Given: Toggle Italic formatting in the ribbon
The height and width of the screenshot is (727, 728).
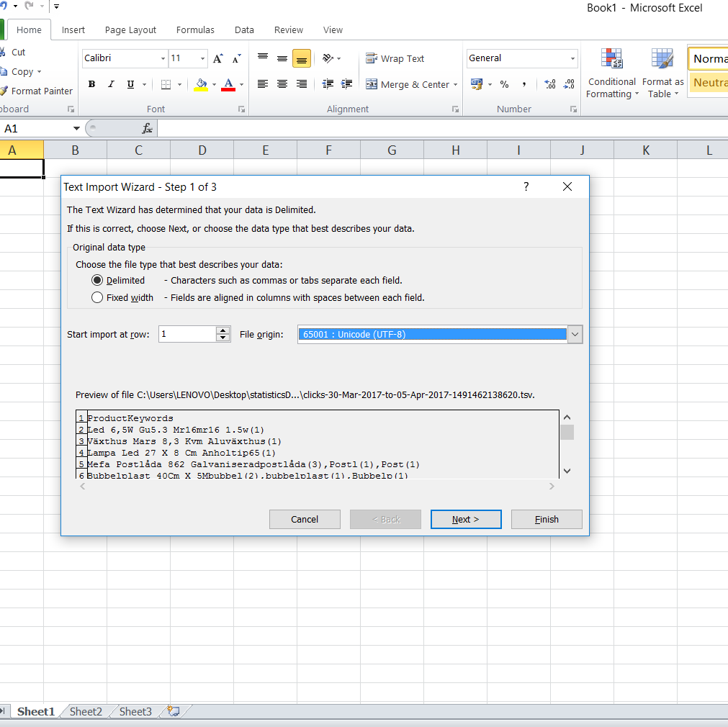Looking at the screenshot, I should (111, 84).
